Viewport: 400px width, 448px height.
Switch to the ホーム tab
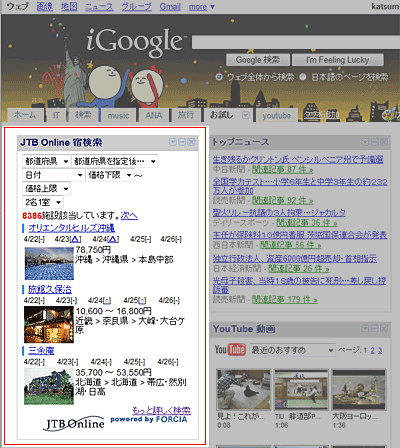[25, 115]
